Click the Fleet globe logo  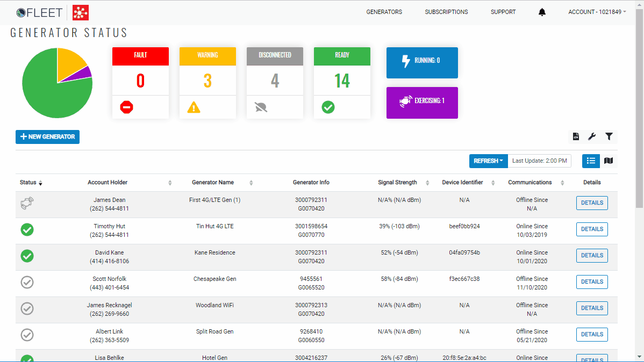click(x=21, y=13)
